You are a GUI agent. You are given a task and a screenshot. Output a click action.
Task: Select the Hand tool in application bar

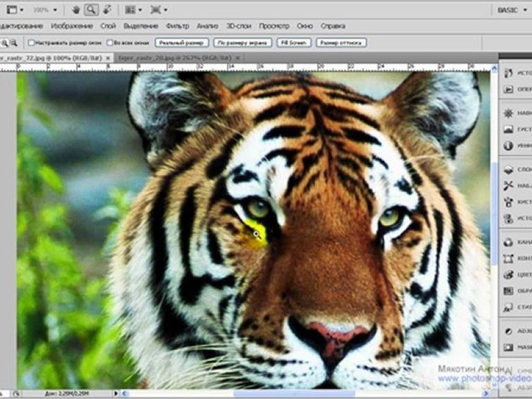pyautogui.click(x=76, y=10)
